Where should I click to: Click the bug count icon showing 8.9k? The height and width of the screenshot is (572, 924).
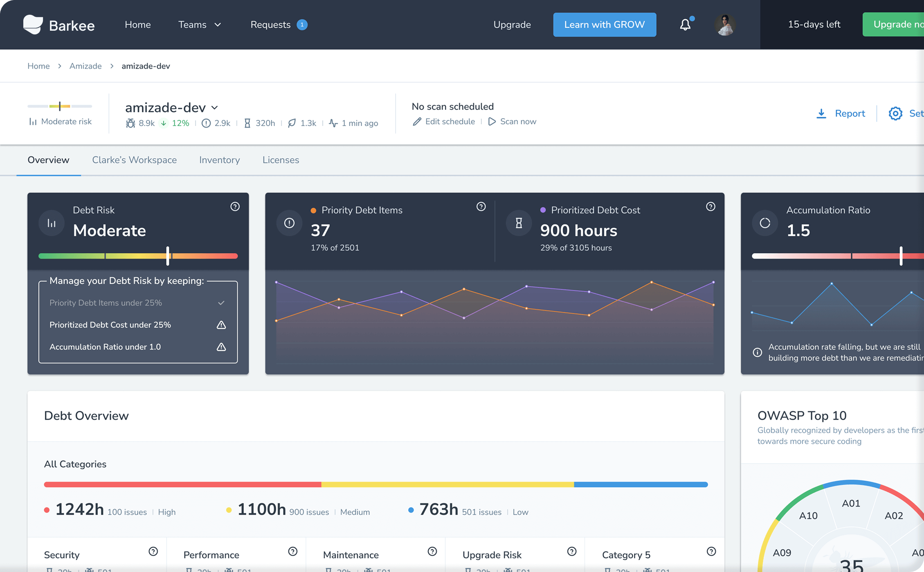pos(131,123)
